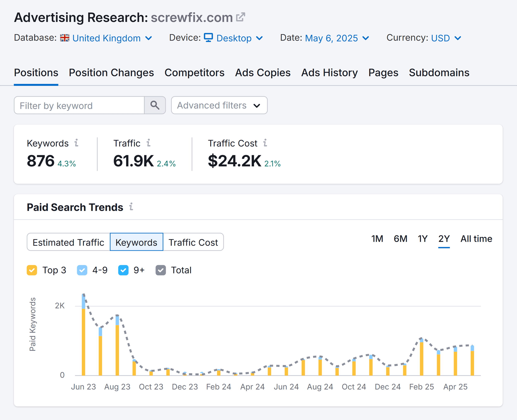
Task: Open the info tooltip beside Traffic Cost
Action: coord(266,143)
